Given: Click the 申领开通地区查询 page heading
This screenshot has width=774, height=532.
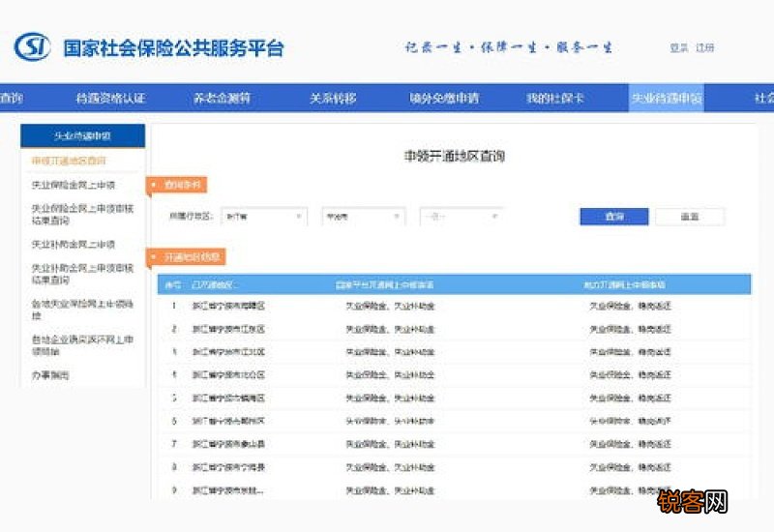Looking at the screenshot, I should click(x=454, y=157).
